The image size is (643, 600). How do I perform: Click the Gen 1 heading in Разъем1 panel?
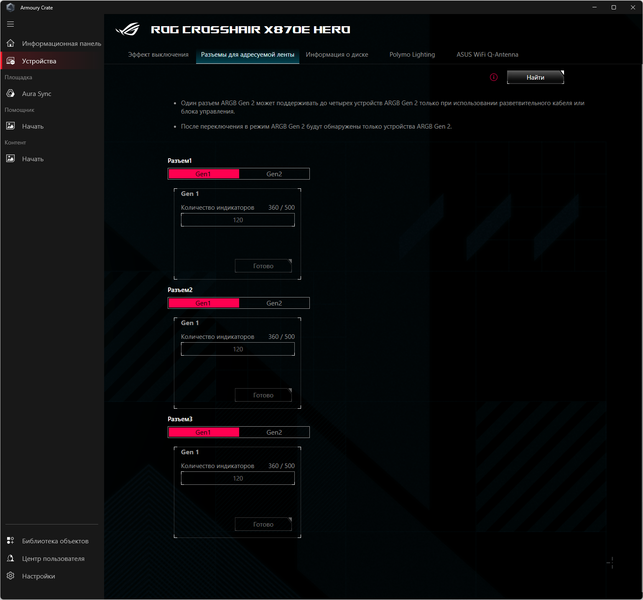pos(189,194)
